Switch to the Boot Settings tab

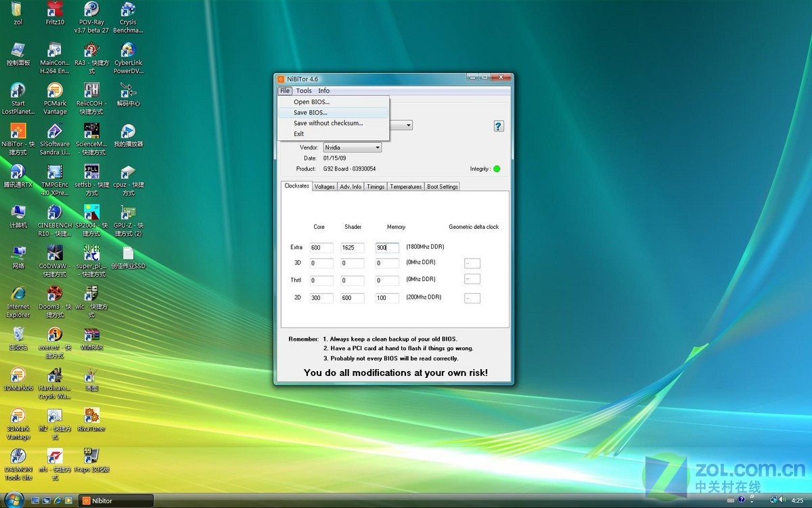pyautogui.click(x=443, y=187)
